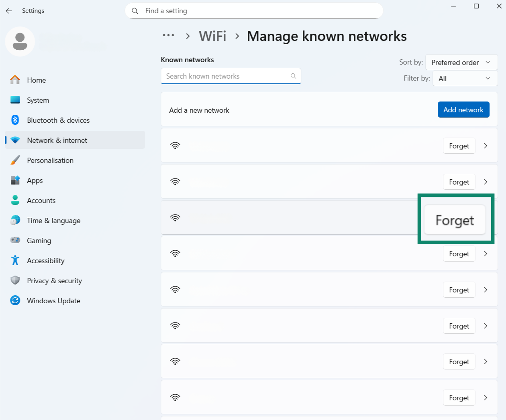Click the Windows Update icon
506x420 pixels.
(x=15, y=300)
